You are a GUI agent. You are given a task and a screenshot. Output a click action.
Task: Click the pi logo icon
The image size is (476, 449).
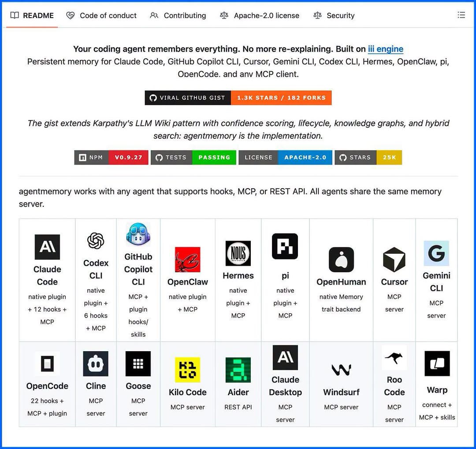[x=285, y=246]
